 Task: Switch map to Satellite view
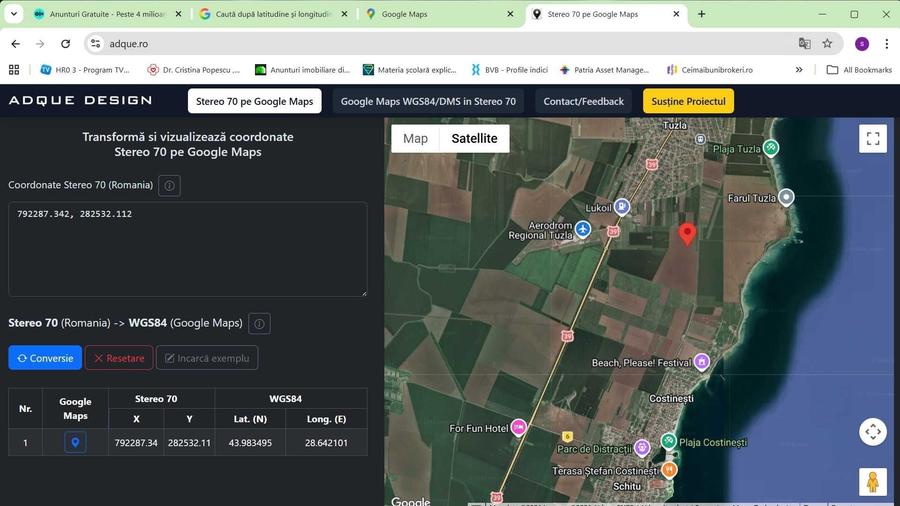click(474, 138)
